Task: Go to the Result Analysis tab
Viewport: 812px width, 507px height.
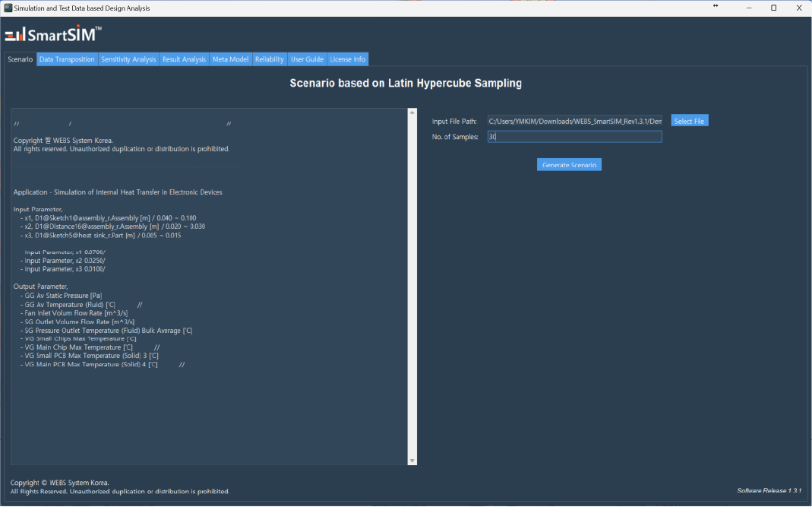Action: pos(184,59)
